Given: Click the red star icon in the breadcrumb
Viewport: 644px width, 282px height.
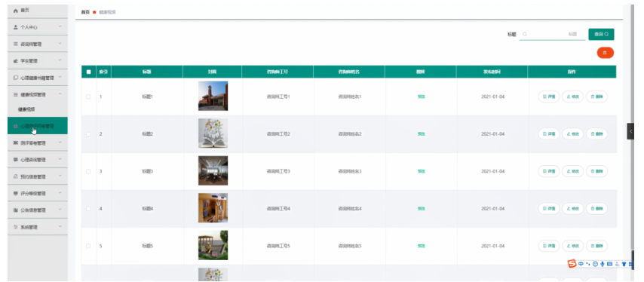Looking at the screenshot, I should pyautogui.click(x=94, y=12).
